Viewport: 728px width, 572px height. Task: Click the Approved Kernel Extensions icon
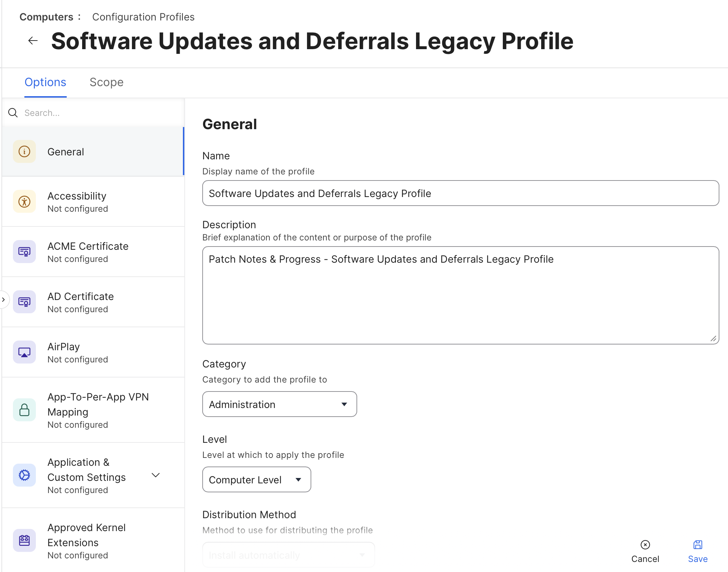24,540
